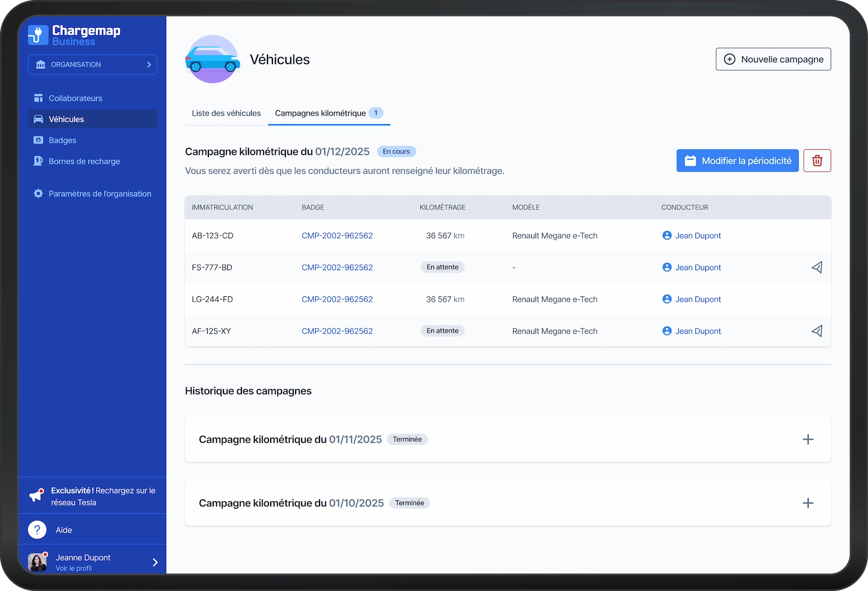Switch to Liste des véhicules tab
This screenshot has height=591, width=868.
[x=226, y=113]
